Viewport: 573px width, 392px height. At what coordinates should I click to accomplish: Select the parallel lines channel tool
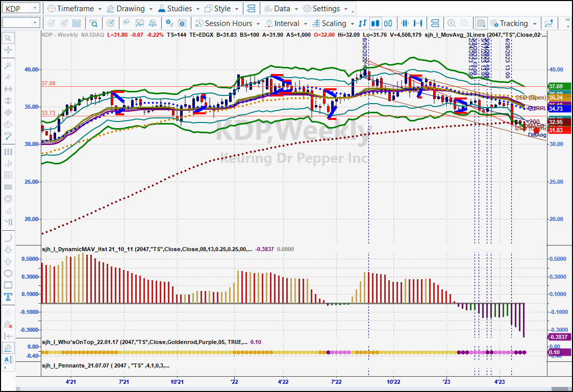click(x=8, y=112)
